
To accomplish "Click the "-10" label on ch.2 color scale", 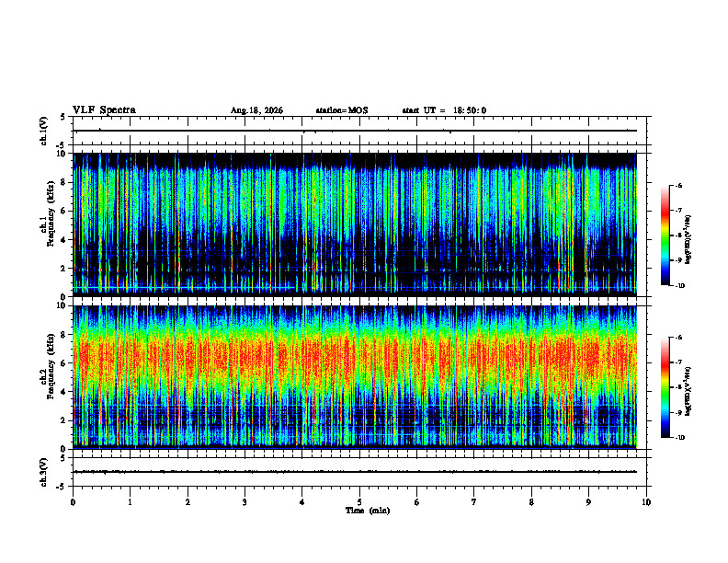I will pos(680,438).
